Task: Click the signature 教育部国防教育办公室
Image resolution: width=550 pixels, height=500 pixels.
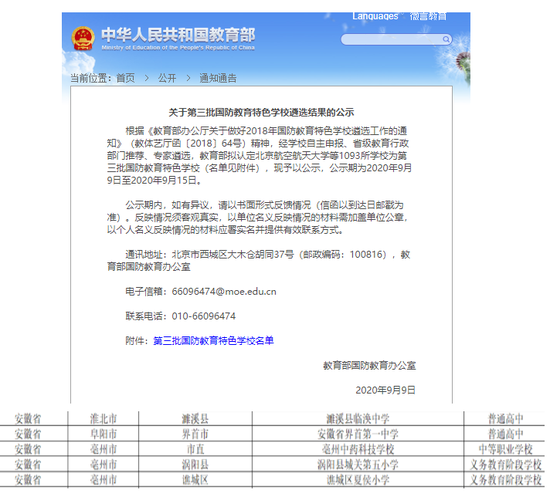Action: click(x=369, y=366)
